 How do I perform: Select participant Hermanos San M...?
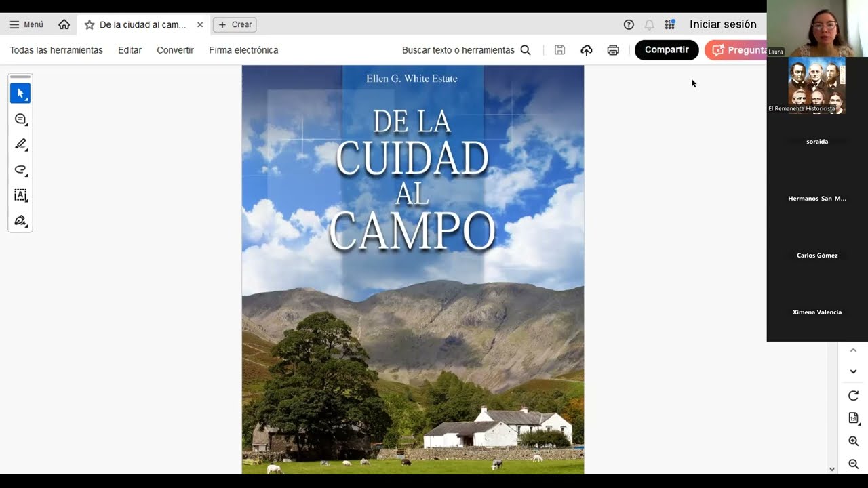(x=817, y=199)
